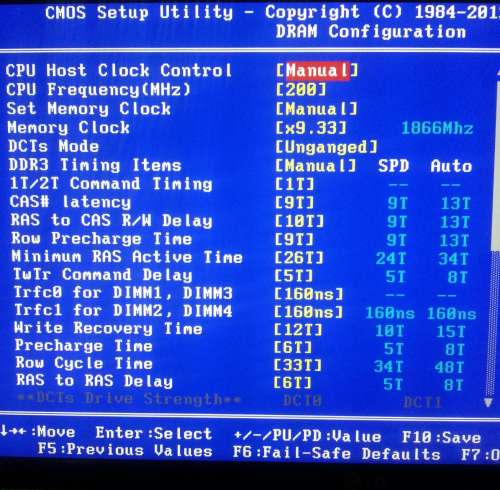Click the F6:Fail-Safe Defaults hint
This screenshot has height=490, width=500.
(x=336, y=453)
